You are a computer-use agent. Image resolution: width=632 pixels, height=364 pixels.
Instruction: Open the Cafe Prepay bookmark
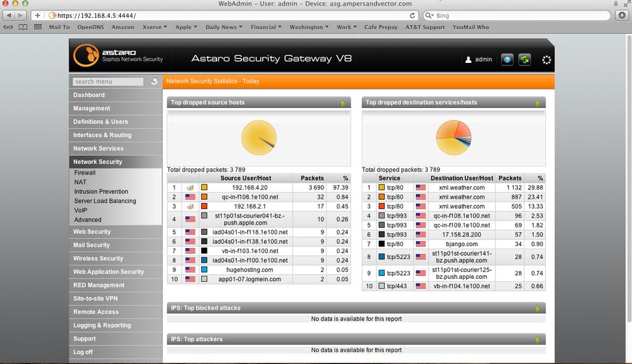coord(381,27)
